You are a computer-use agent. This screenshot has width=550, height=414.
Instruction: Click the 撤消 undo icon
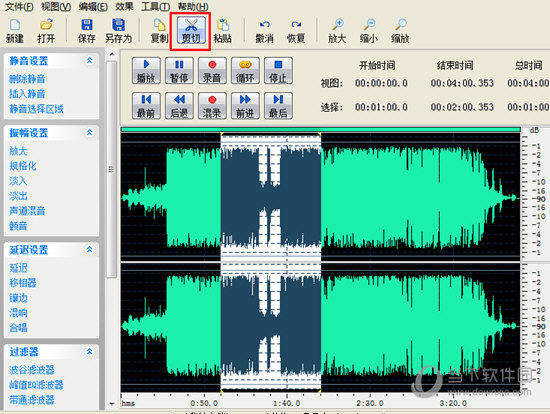click(264, 31)
